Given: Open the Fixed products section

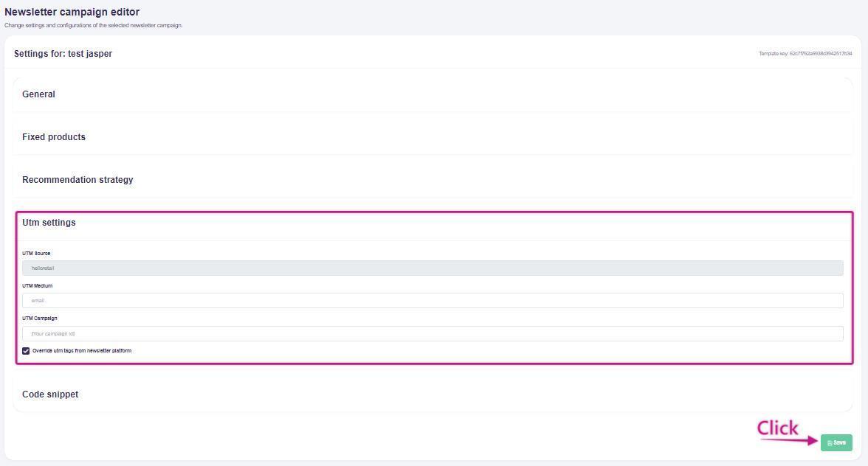Looking at the screenshot, I should (54, 137).
